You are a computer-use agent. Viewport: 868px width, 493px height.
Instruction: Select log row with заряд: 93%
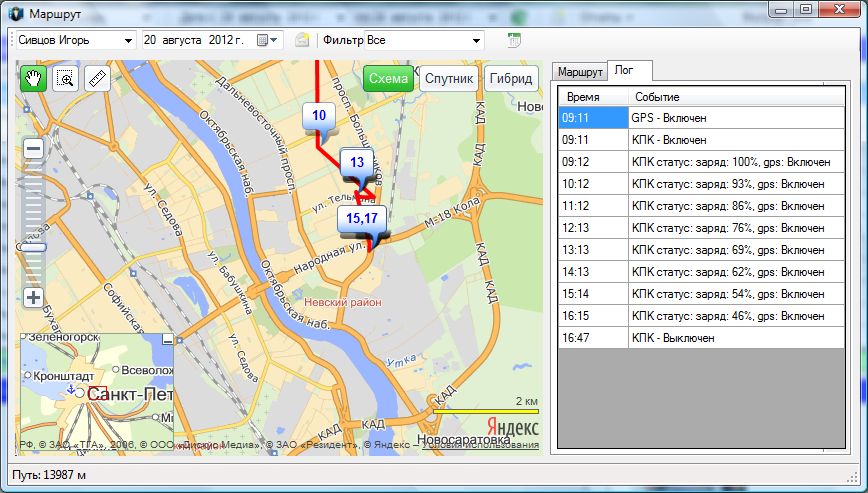[701, 184]
